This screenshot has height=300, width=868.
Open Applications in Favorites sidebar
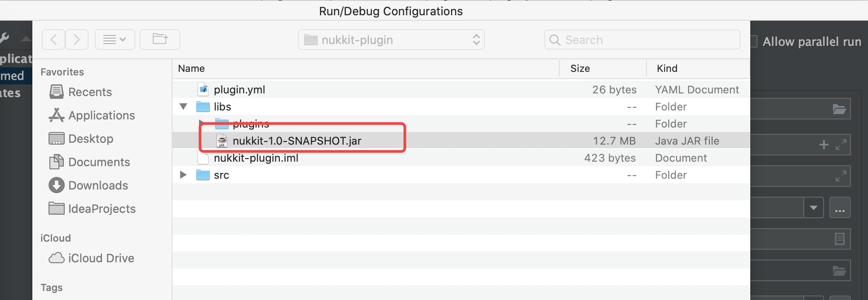point(102,115)
